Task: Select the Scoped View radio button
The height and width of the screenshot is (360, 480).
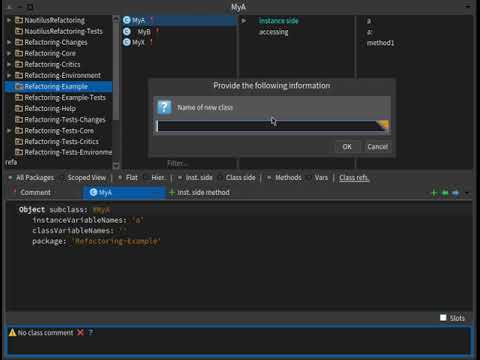Action: pyautogui.click(x=62, y=178)
